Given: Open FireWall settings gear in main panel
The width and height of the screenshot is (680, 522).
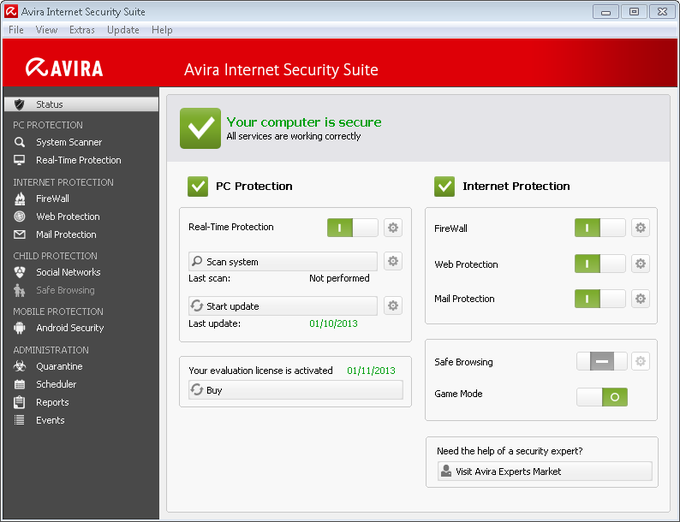Looking at the screenshot, I should point(641,228).
